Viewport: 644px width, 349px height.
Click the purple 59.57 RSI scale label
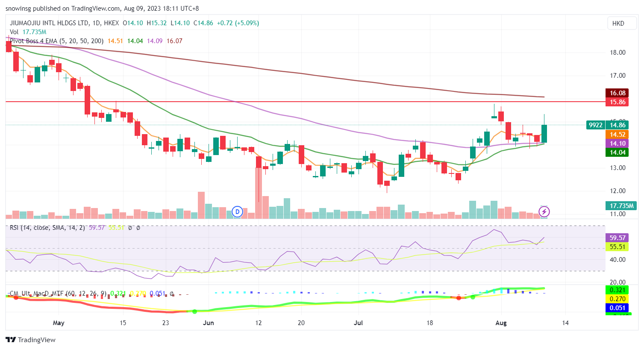pyautogui.click(x=618, y=238)
